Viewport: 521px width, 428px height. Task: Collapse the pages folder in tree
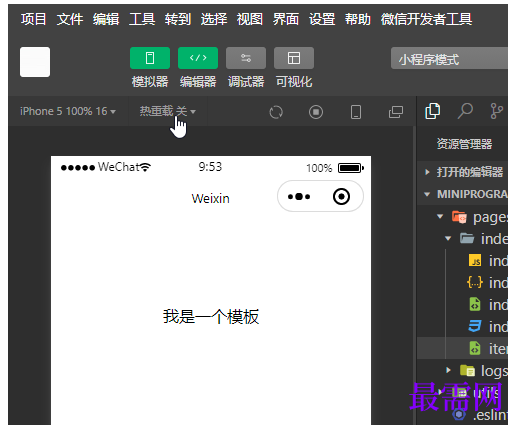440,217
